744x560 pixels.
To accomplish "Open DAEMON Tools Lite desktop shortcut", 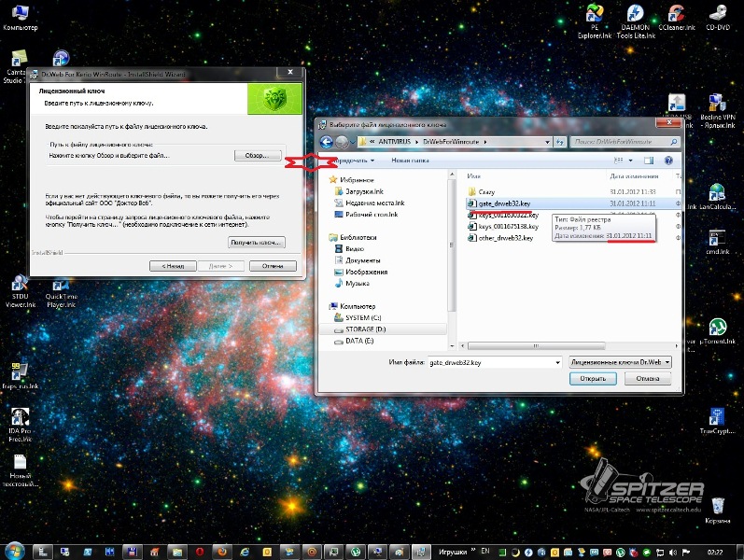I will point(635,15).
